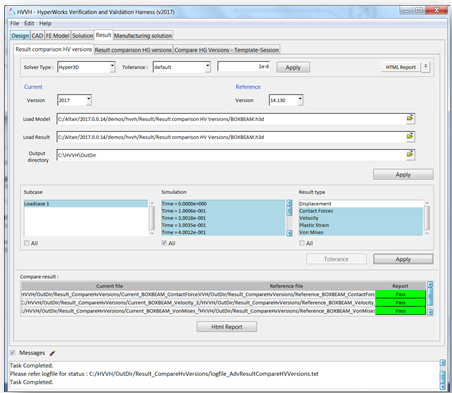Click Pass report cell for VonMises row
The height and width of the screenshot is (393, 452).
(400, 311)
